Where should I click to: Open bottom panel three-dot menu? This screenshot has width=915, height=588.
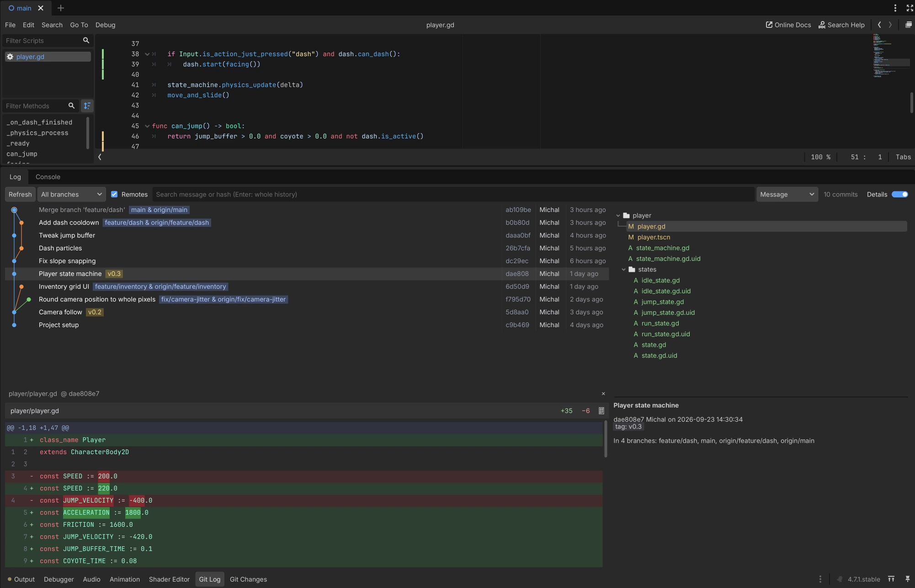(820, 579)
